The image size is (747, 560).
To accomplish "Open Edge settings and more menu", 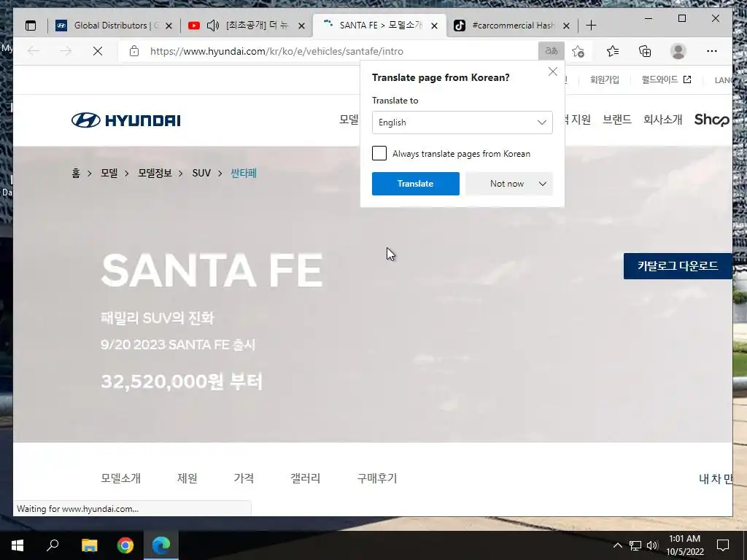I will tap(712, 51).
